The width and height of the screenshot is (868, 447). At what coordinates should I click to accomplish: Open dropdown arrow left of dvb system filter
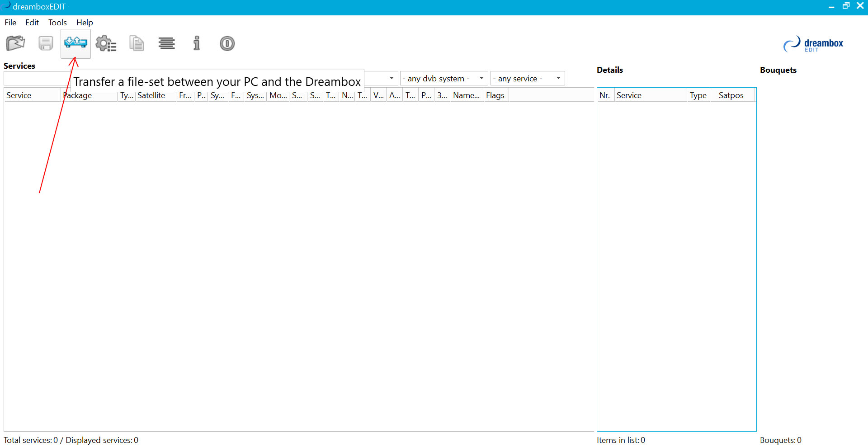[392, 78]
